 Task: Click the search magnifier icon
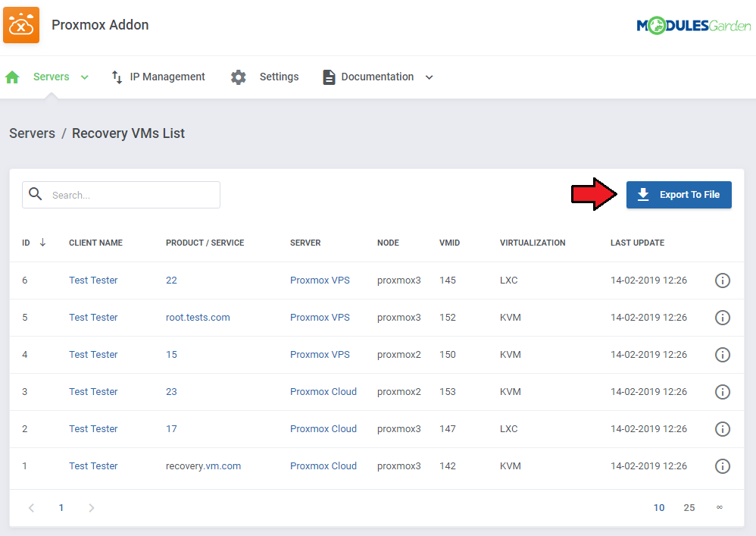(x=35, y=194)
